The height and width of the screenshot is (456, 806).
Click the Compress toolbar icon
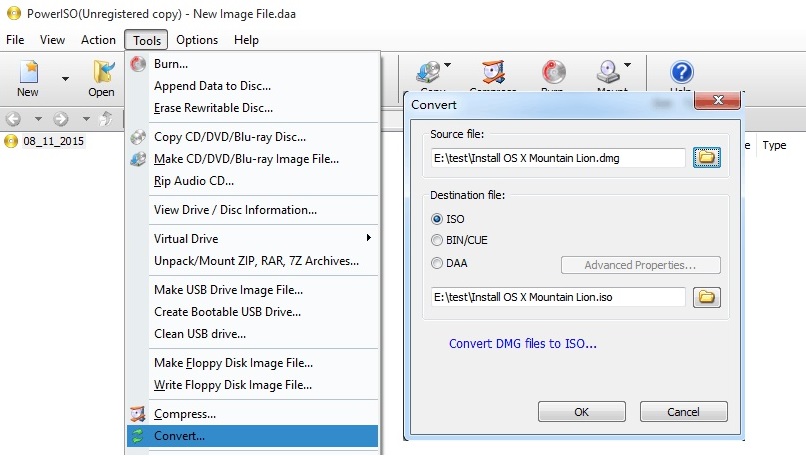coord(493,72)
